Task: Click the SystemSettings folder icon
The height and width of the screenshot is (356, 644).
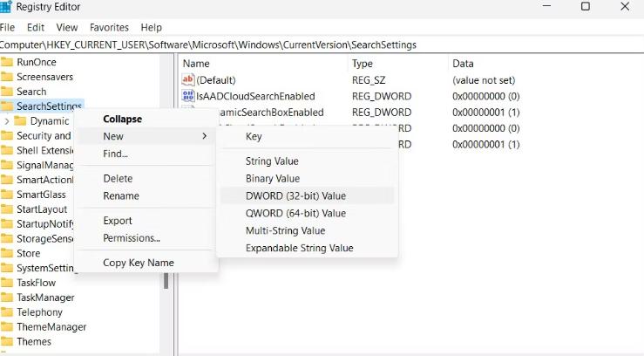Action: click(7, 268)
